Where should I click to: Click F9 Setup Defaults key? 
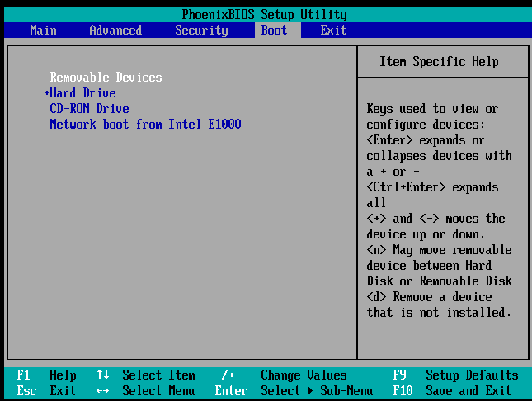point(399,375)
